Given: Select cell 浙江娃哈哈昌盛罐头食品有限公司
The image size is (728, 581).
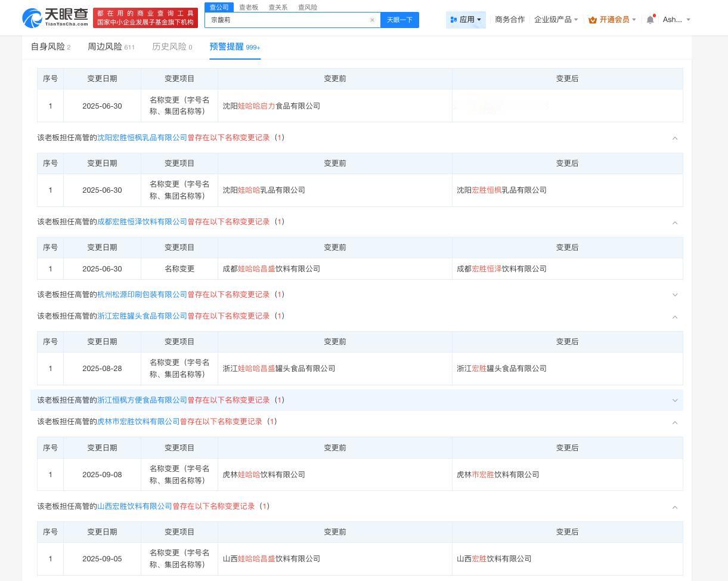Looking at the screenshot, I should 334,369.
